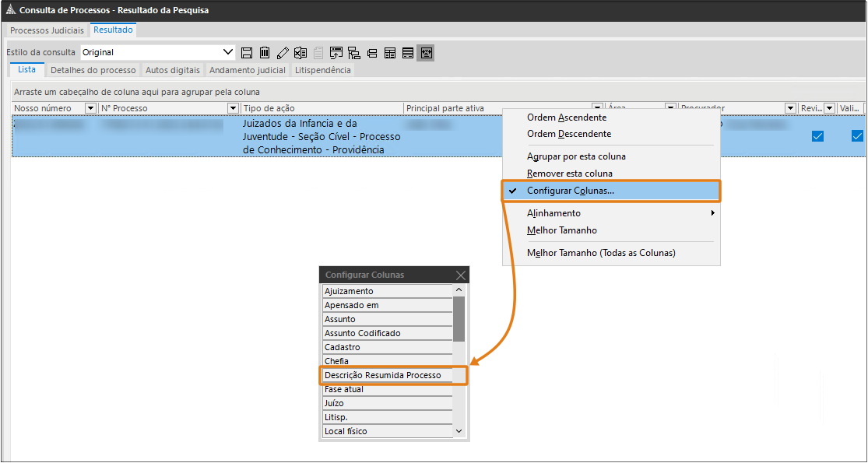Open the N° Processo column filter dropdown
The image size is (868, 463).
click(233, 108)
